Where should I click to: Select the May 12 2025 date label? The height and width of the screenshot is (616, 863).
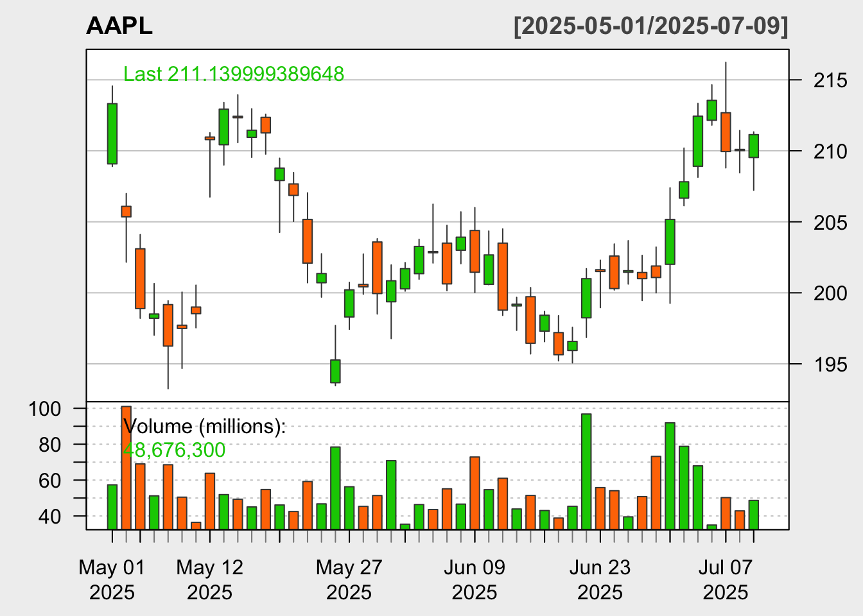click(x=210, y=579)
